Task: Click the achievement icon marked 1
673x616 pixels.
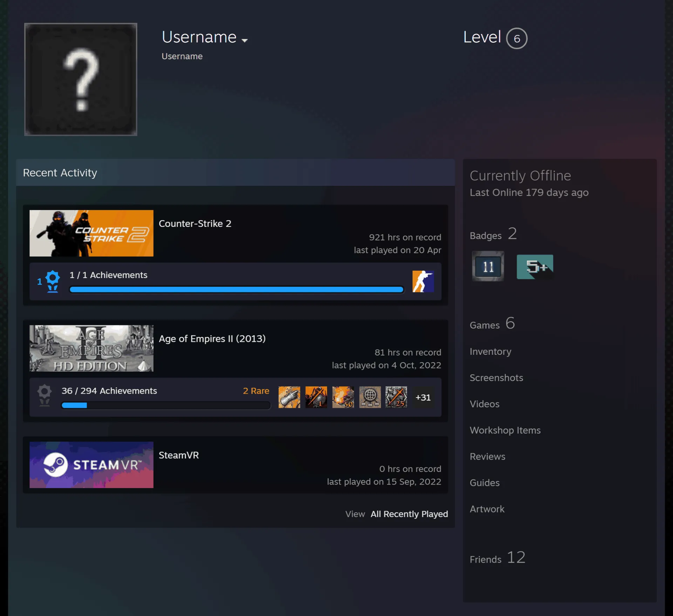Action: click(x=316, y=397)
